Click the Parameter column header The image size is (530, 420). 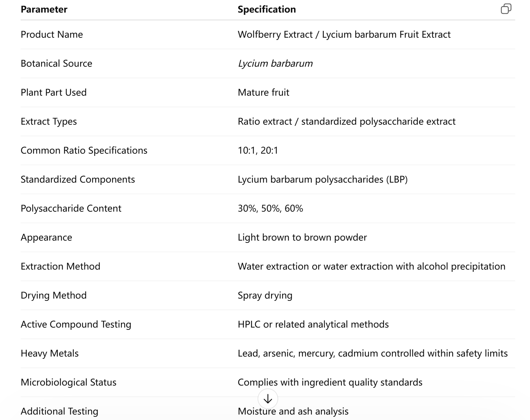point(44,9)
